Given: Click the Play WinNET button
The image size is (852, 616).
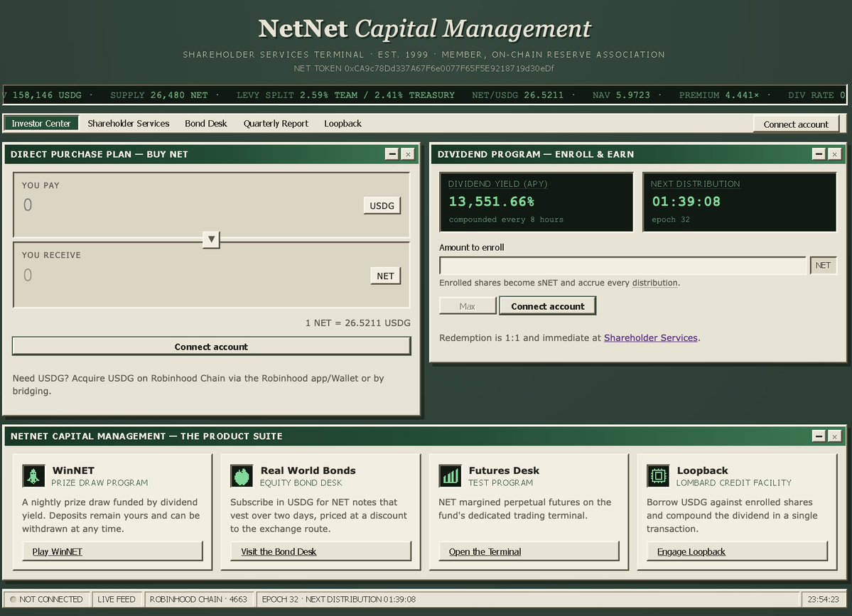Looking at the screenshot, I should [112, 551].
